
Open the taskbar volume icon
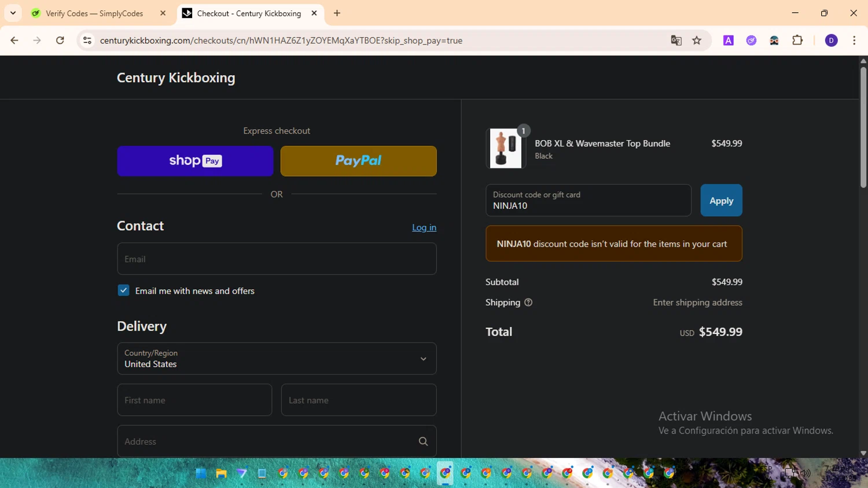click(x=805, y=474)
